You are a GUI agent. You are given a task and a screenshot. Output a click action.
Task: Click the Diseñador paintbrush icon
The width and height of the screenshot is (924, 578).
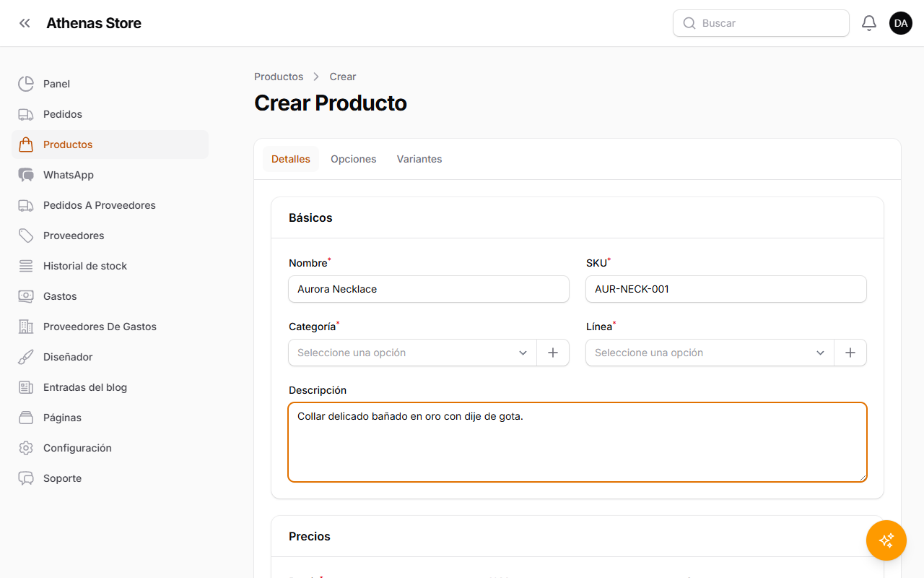pyautogui.click(x=26, y=357)
